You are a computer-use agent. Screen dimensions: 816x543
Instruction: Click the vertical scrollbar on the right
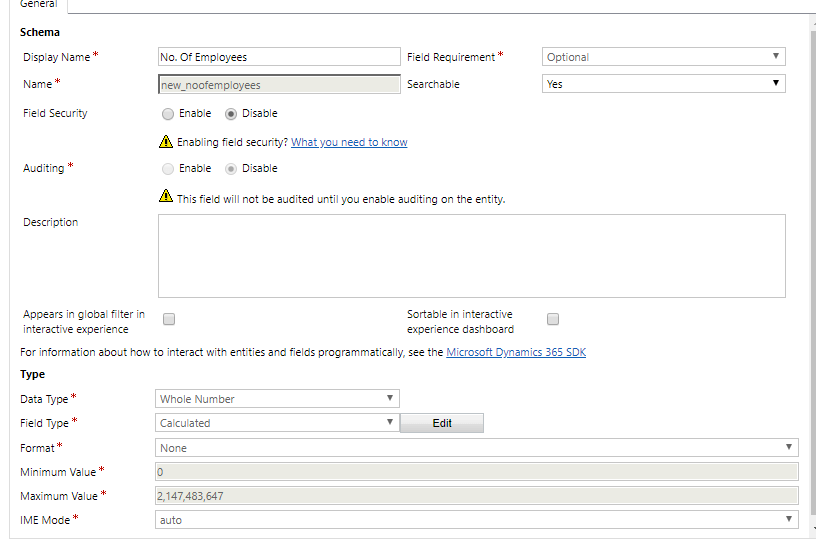click(x=813, y=271)
